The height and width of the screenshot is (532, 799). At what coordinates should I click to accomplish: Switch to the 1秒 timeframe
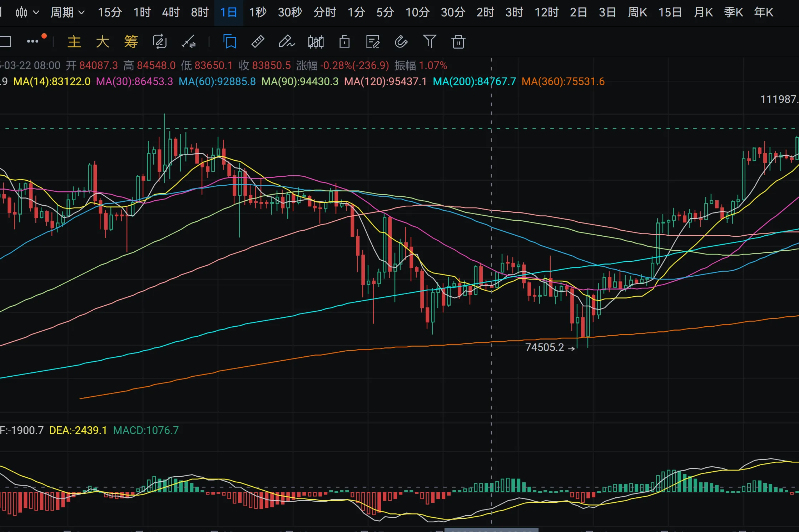(258, 12)
